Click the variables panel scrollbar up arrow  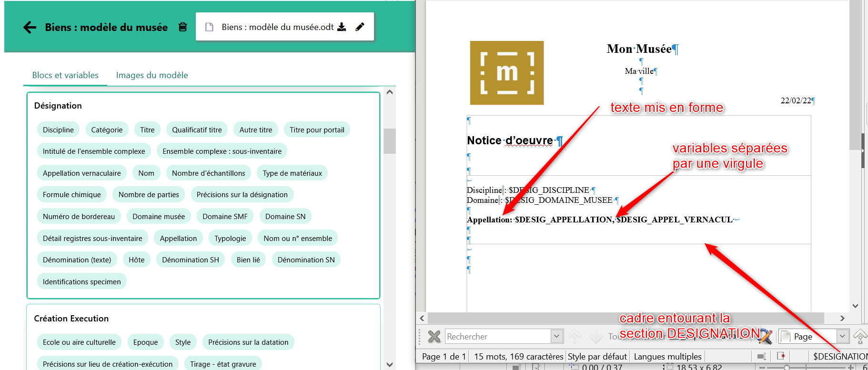coord(390,92)
